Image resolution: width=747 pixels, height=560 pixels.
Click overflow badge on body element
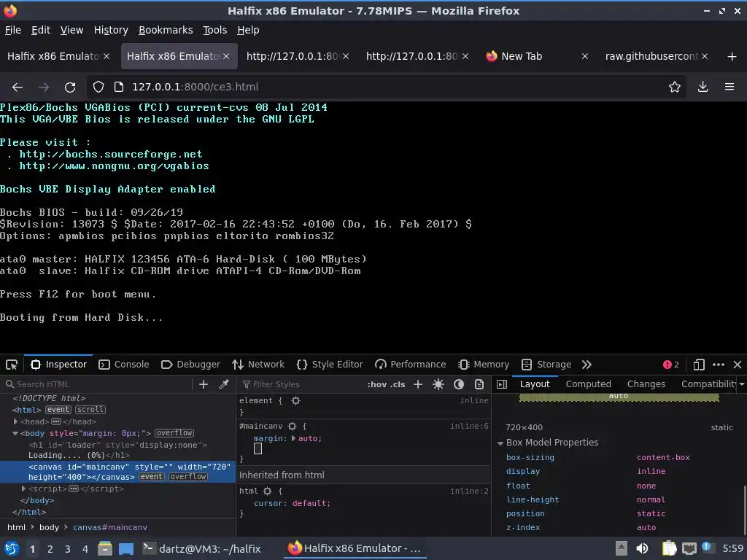(174, 433)
